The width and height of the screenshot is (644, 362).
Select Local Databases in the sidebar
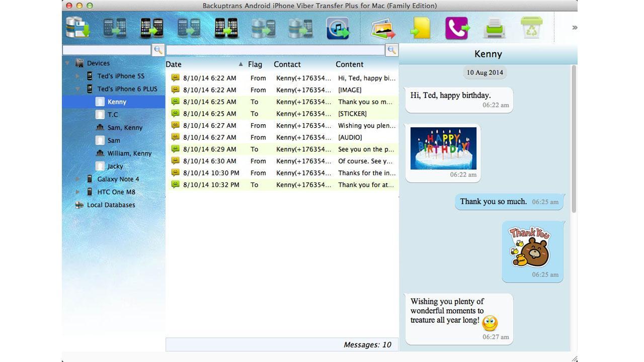pyautogui.click(x=110, y=205)
